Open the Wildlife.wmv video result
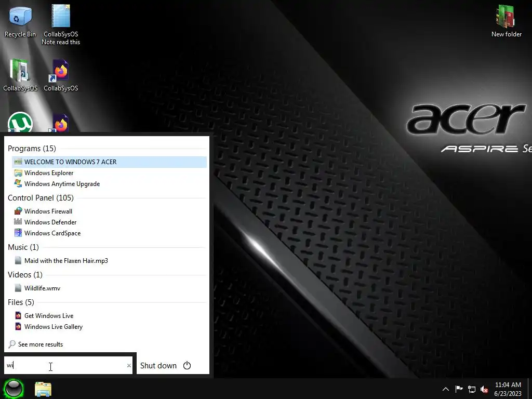The width and height of the screenshot is (532, 399). [109, 288]
